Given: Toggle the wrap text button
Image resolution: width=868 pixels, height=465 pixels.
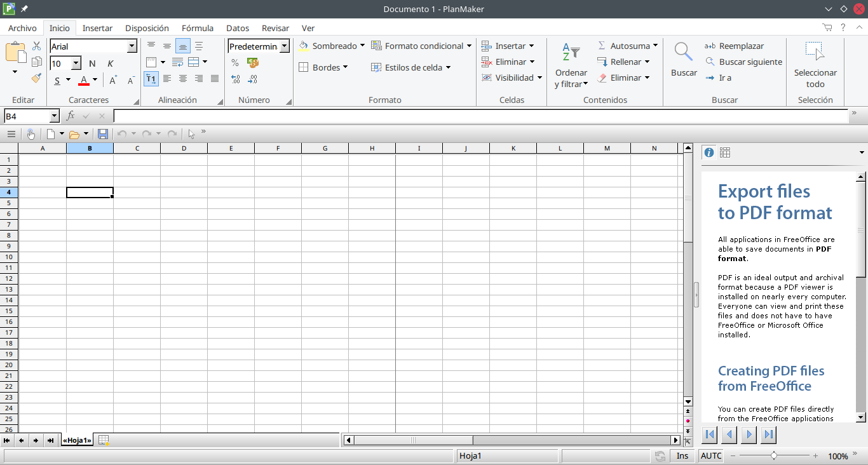Looking at the screenshot, I should 177,62.
